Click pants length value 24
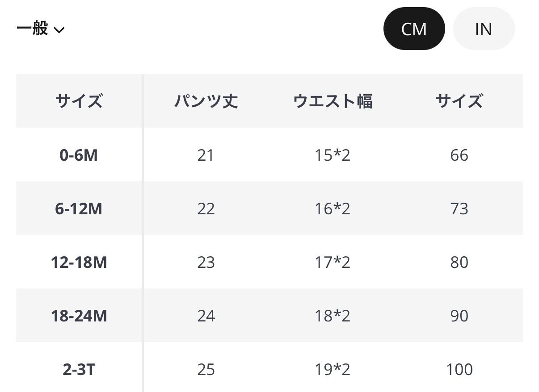This screenshot has width=539, height=392. pos(206,316)
